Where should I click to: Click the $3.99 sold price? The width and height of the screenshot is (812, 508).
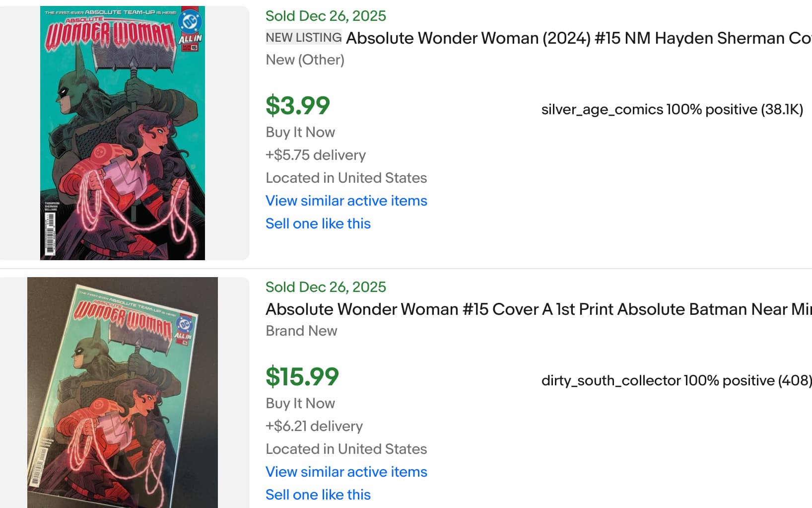pos(298,105)
